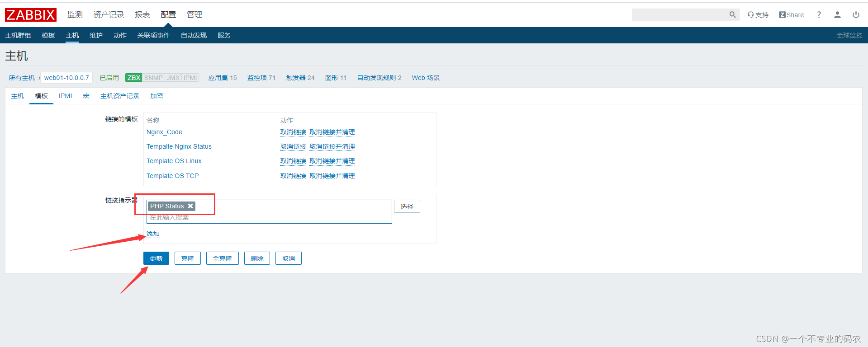The height and width of the screenshot is (347, 868).
Task: Open the 资产记录 top menu
Action: (x=109, y=15)
